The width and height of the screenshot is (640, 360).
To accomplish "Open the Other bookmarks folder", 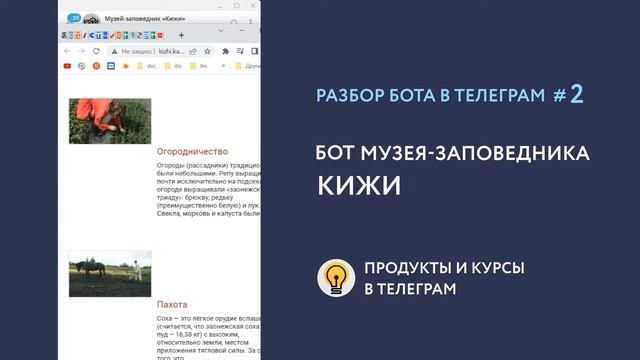I will (248, 66).
